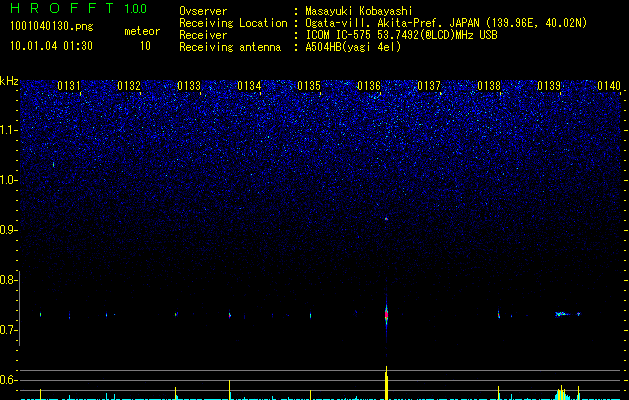Viewport: 629px width, 400px height.
Task: Click the 0136 time marker
Action: click(369, 85)
